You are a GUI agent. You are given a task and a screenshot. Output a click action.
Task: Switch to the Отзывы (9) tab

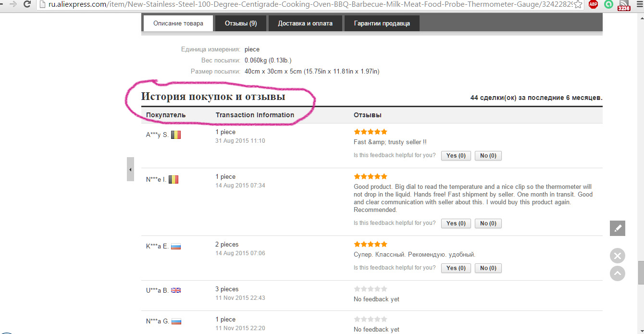click(x=240, y=23)
